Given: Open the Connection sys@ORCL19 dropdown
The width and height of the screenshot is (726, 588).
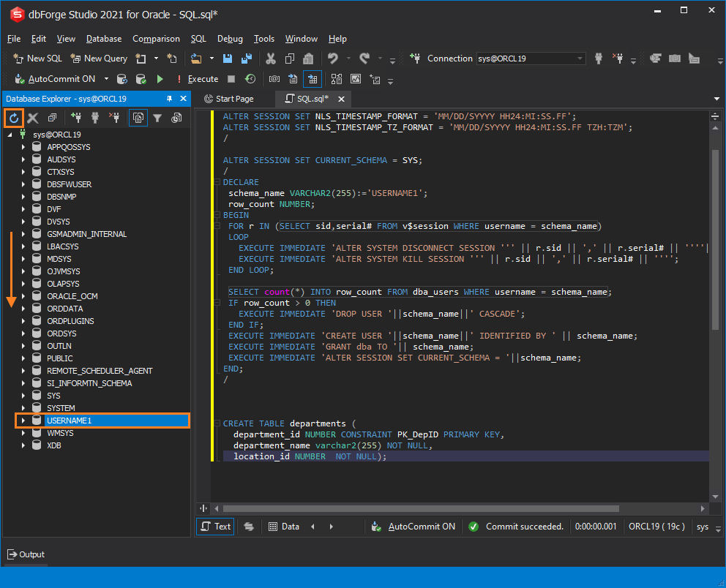Looking at the screenshot, I should pos(580,59).
